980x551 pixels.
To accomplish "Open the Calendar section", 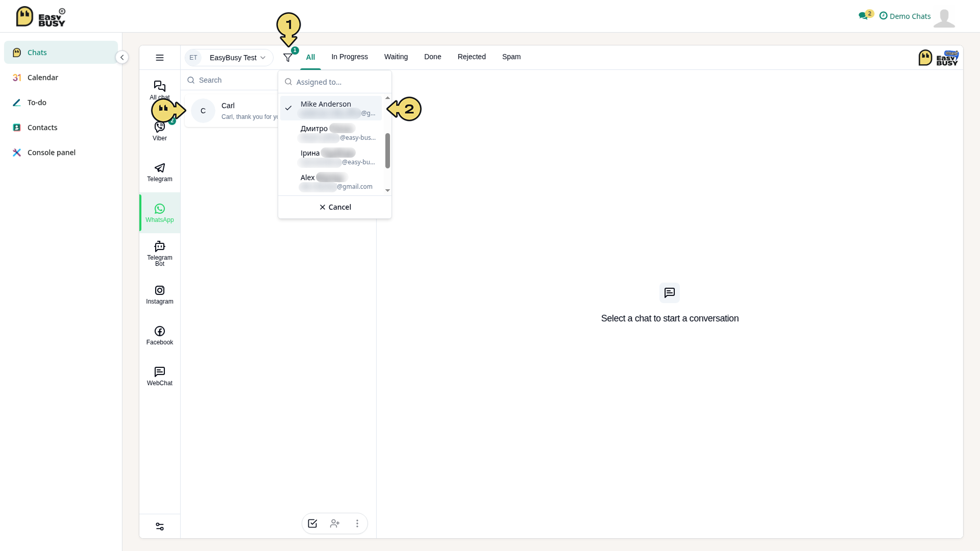I will point(61,78).
